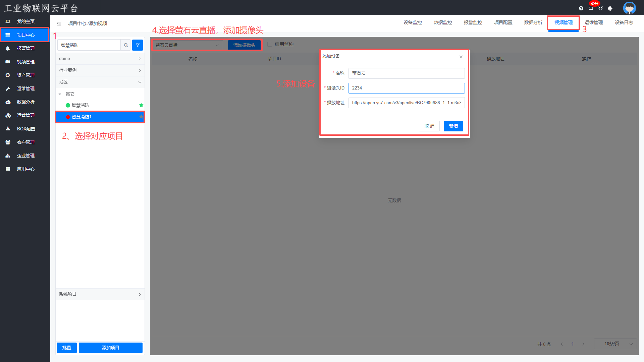This screenshot has height=362, width=644.
Task: Click the 摄像头ID input field
Action: (x=407, y=88)
